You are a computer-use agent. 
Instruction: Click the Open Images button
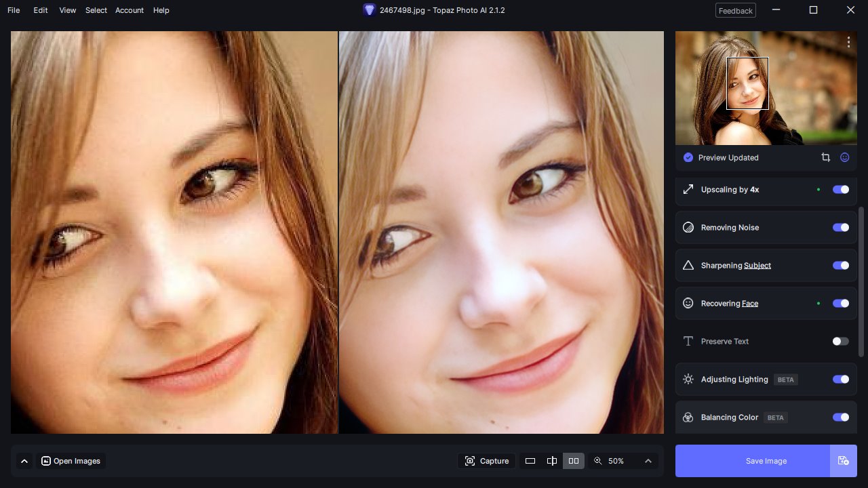pos(71,461)
